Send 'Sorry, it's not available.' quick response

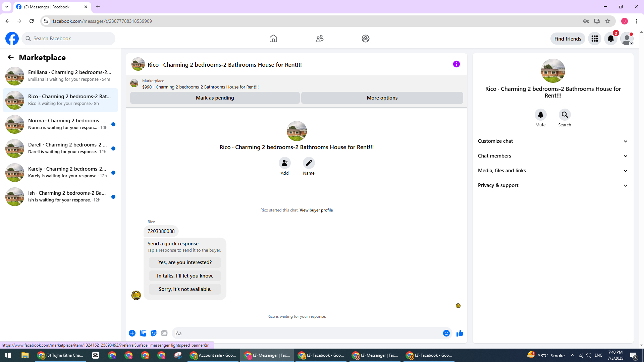tap(185, 289)
